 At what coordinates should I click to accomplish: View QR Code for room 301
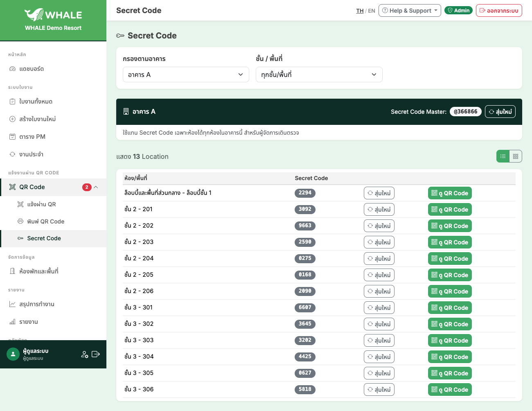450,308
